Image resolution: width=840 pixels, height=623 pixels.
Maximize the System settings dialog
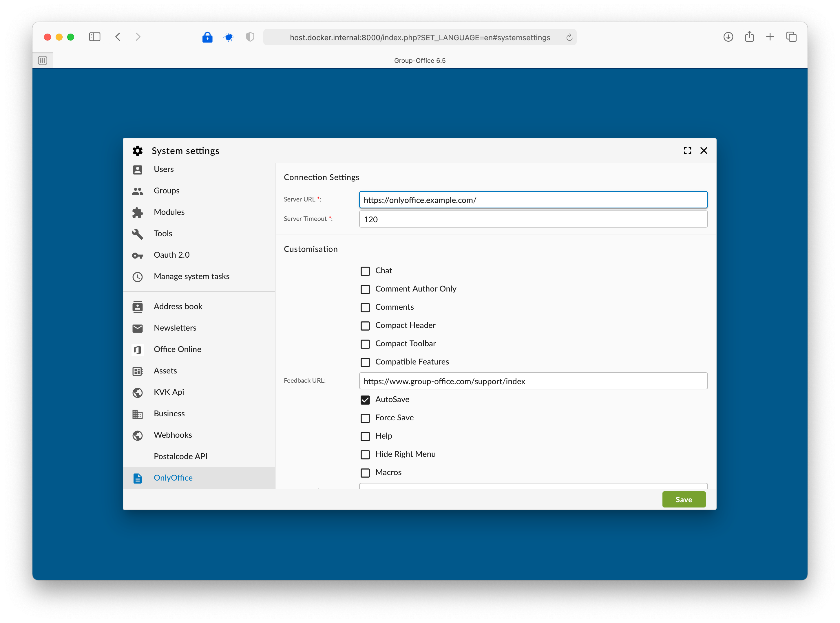coord(687,151)
